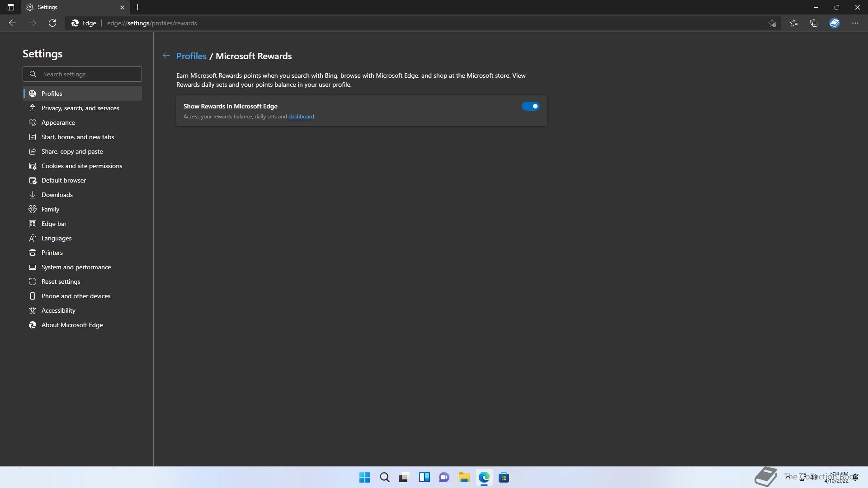Open Default browser settings
This screenshot has height=488, width=868.
pos(82,180)
